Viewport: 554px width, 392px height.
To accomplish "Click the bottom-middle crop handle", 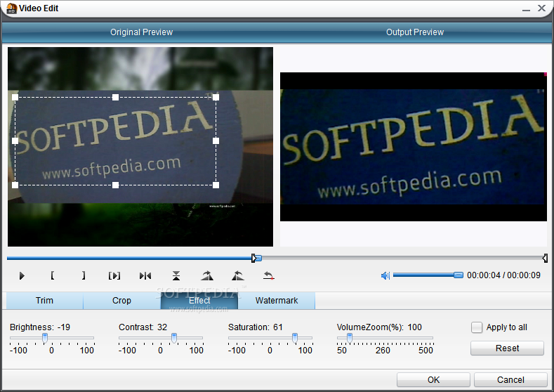I will 116,185.
